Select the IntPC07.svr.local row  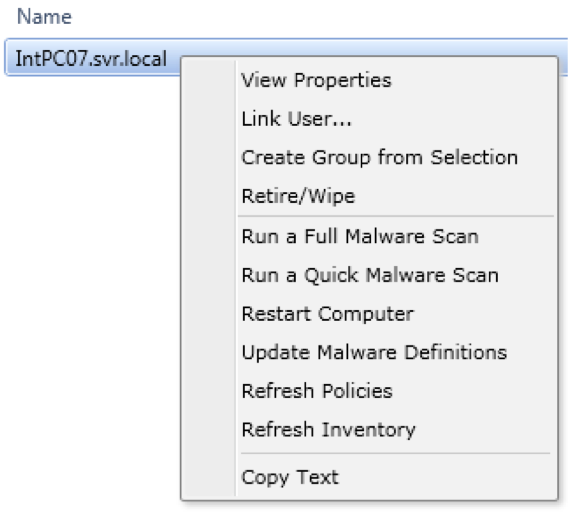(91, 58)
